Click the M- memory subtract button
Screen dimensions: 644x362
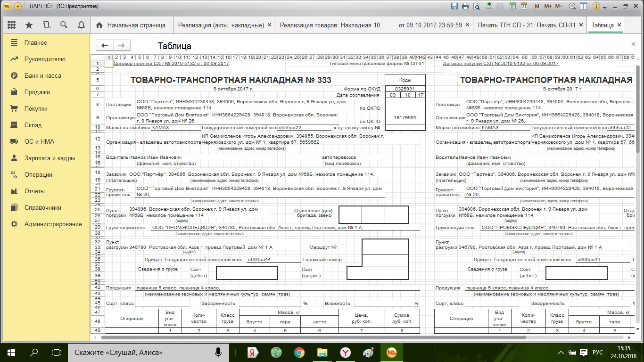click(559, 7)
